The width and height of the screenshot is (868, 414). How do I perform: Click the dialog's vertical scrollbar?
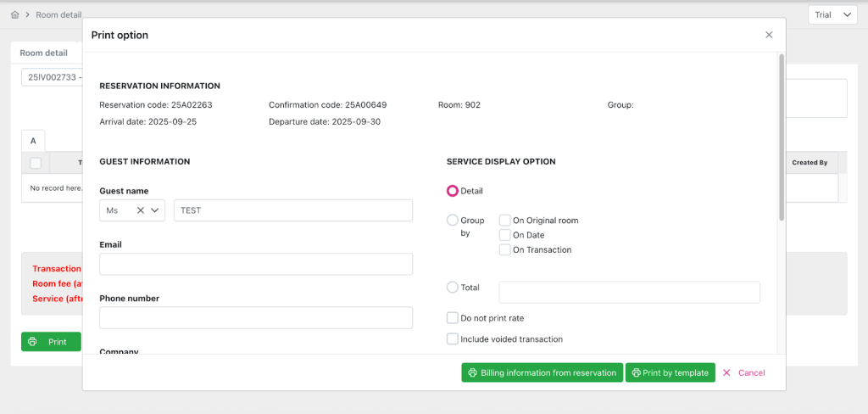tap(782, 136)
